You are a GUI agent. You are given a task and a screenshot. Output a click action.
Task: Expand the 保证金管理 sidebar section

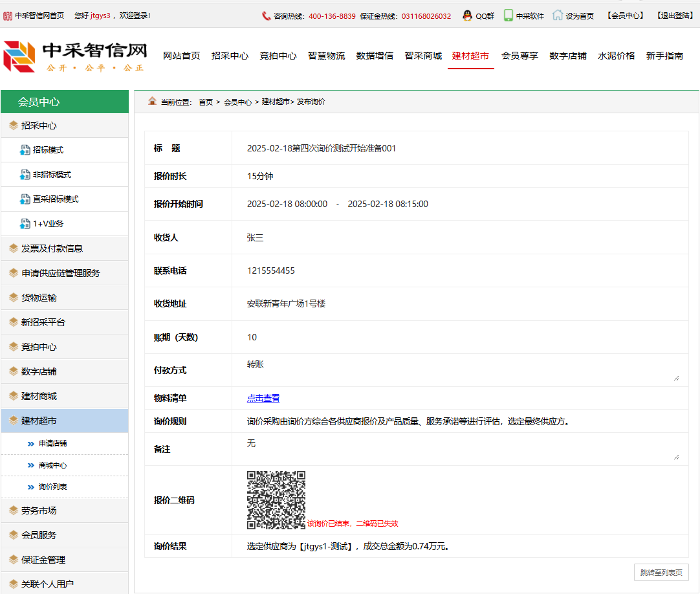pyautogui.click(x=65, y=560)
